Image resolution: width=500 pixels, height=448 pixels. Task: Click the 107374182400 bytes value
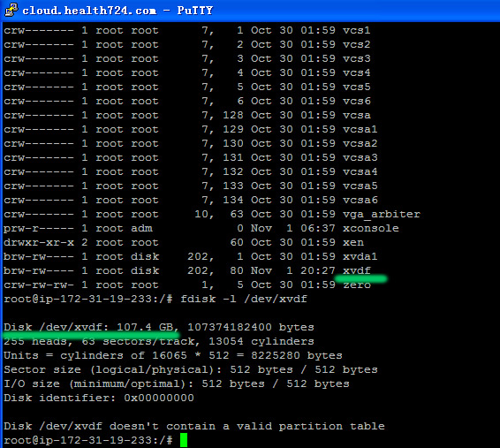tap(251, 327)
